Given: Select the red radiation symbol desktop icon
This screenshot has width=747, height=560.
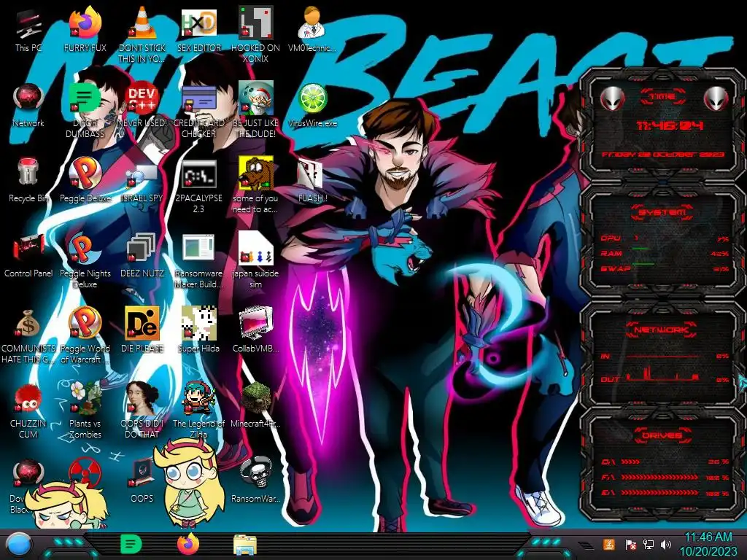Looking at the screenshot, I should pyautogui.click(x=85, y=472).
